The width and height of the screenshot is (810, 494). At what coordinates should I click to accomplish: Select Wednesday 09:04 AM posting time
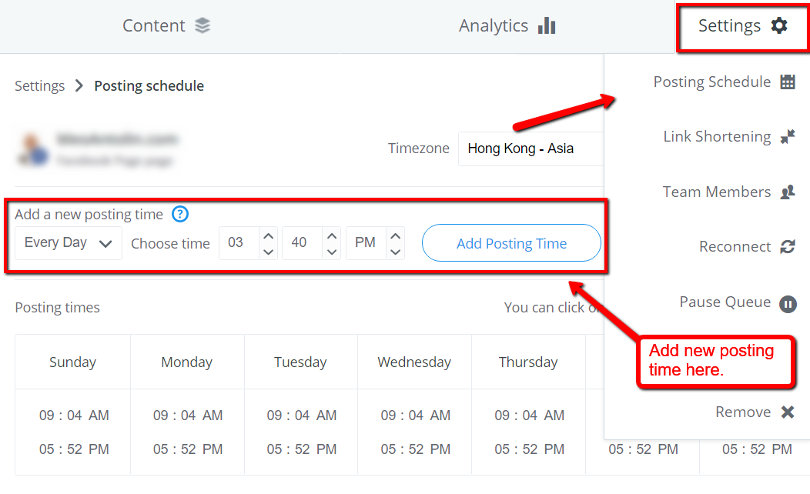coord(415,415)
